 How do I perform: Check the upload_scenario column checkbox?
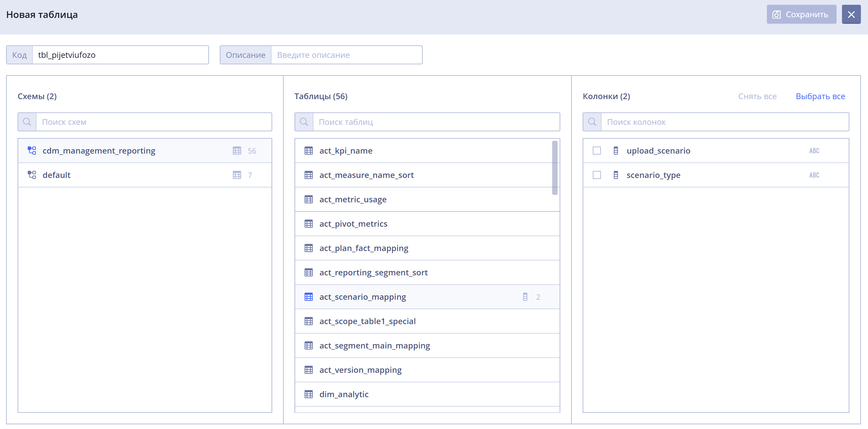(x=597, y=151)
